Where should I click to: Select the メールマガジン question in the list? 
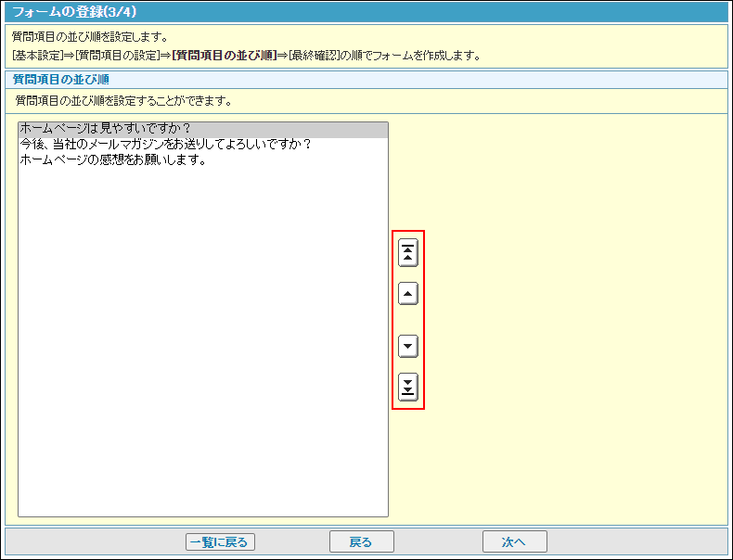click(164, 145)
